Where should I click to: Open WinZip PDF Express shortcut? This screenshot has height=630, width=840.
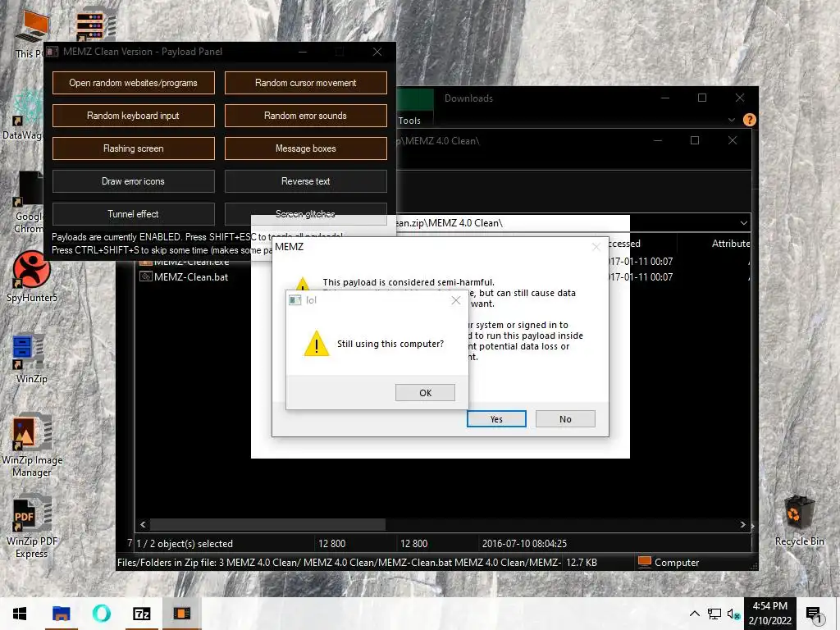tap(32, 527)
